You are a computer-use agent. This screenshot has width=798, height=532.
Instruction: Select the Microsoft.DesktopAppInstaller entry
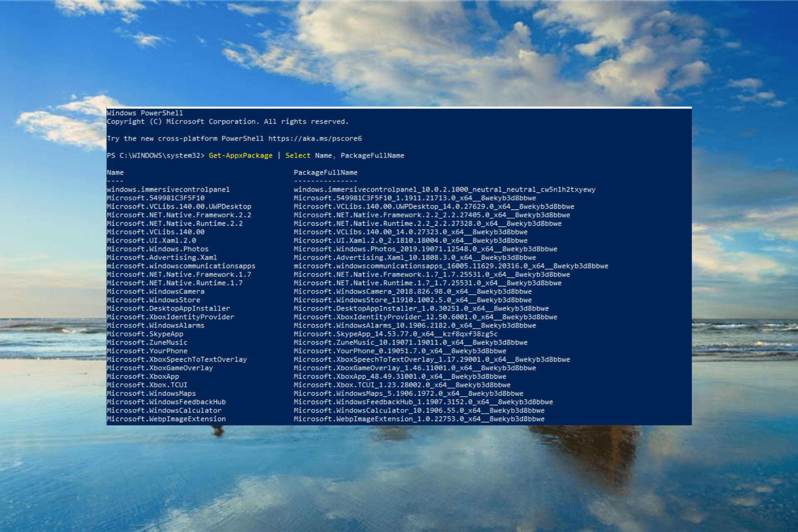tap(168, 308)
